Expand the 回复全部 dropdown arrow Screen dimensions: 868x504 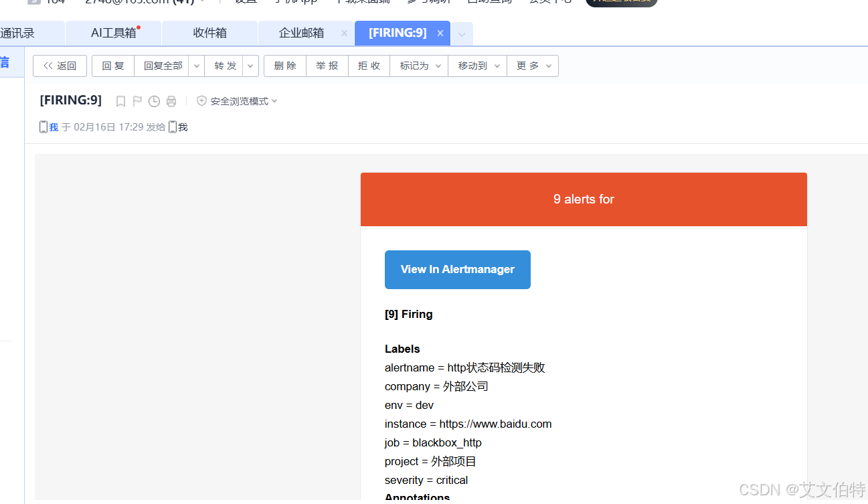[197, 66]
